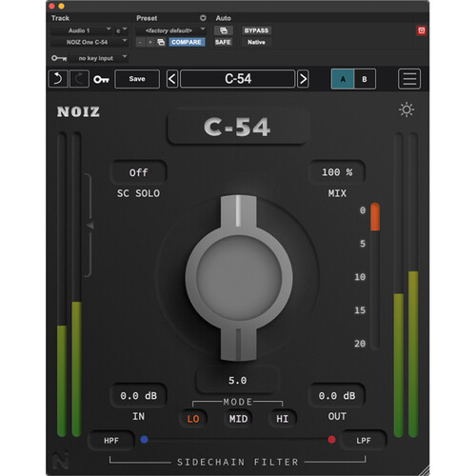Image resolution: width=476 pixels, height=476 pixels.
Task: Click the 100 % MIX value field
Action: pos(337,172)
